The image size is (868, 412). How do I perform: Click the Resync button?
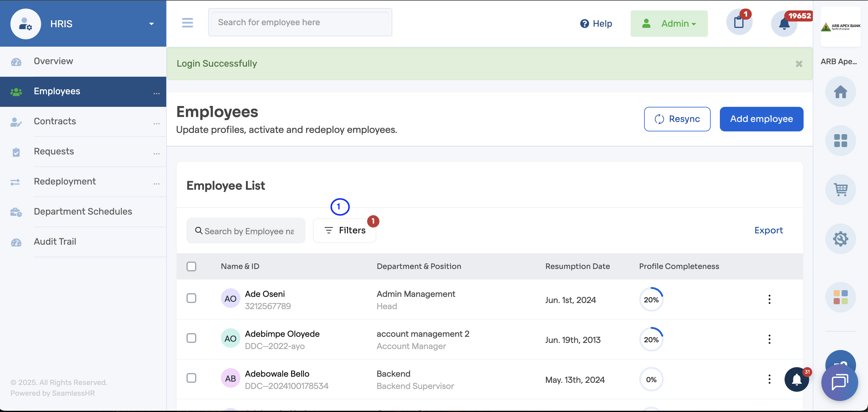tap(677, 119)
